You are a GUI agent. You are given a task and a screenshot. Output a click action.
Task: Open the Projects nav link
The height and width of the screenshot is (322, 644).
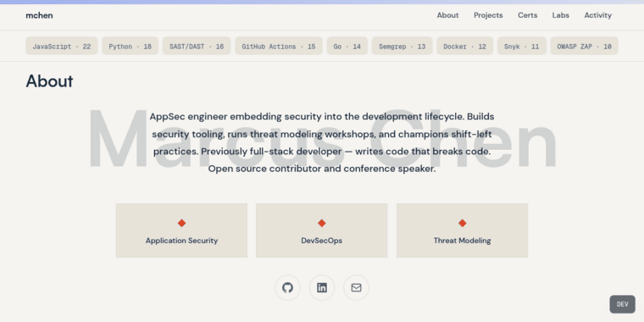point(488,15)
